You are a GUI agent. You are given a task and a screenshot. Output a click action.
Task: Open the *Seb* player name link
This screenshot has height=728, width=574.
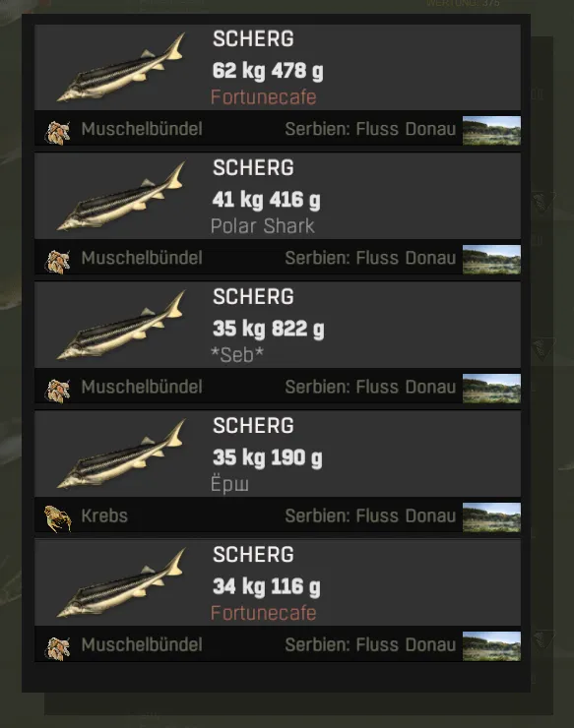[237, 355]
